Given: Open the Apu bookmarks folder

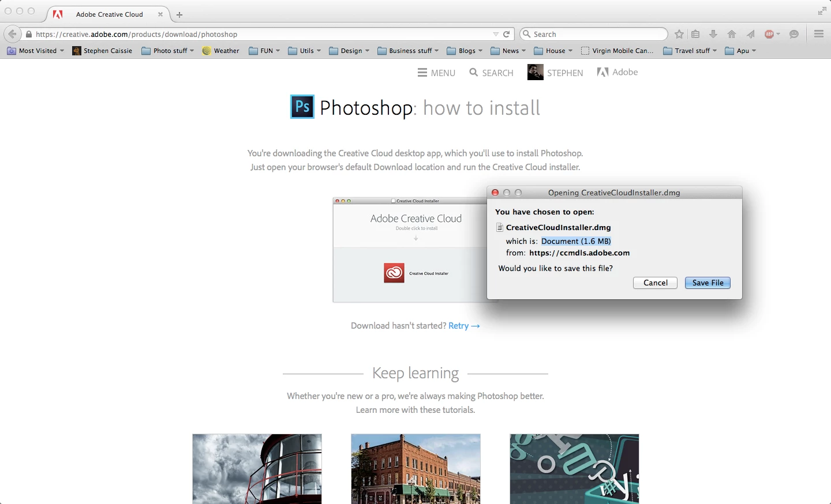Looking at the screenshot, I should (740, 51).
